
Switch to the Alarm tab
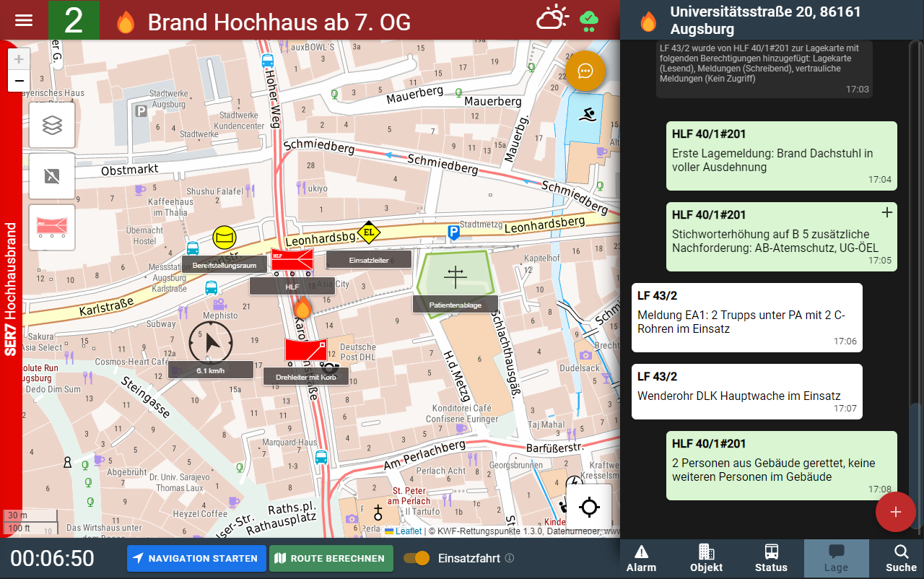tap(641, 559)
